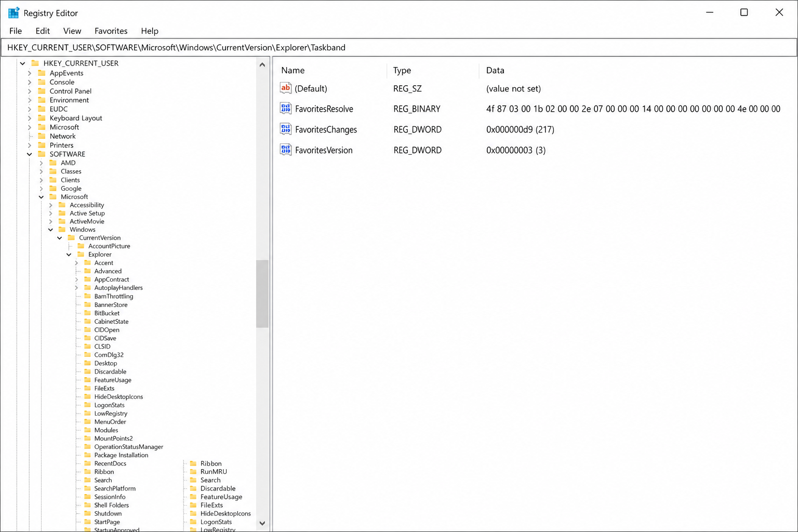Click the tree scrollbar up arrow
This screenshot has height=532, width=798.
262,65
